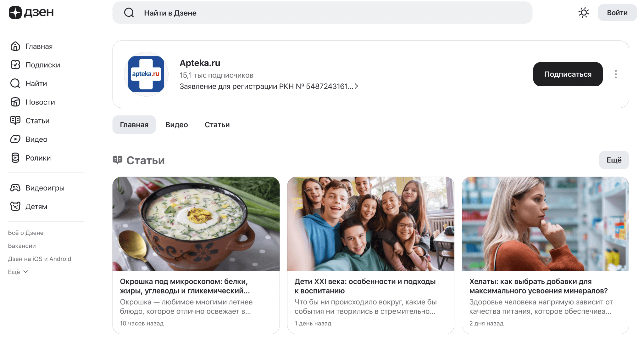
Task: Click the Dzen logo
Action: point(31,13)
